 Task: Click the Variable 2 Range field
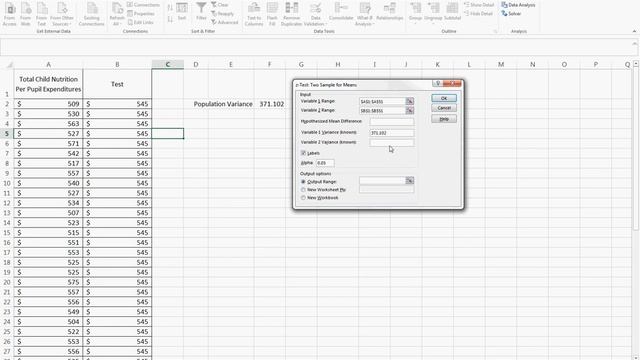tap(382, 111)
